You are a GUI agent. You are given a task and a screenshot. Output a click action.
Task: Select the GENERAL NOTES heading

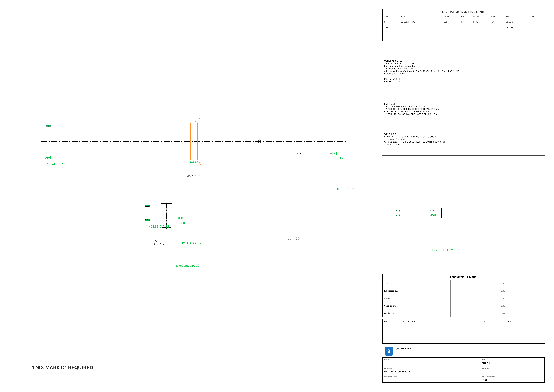pos(393,61)
